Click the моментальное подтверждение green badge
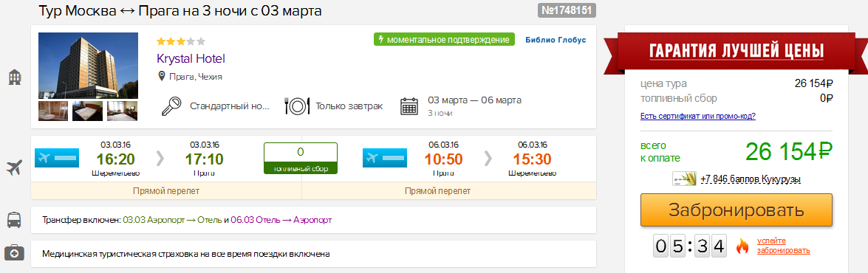868x273 pixels. pyautogui.click(x=445, y=40)
